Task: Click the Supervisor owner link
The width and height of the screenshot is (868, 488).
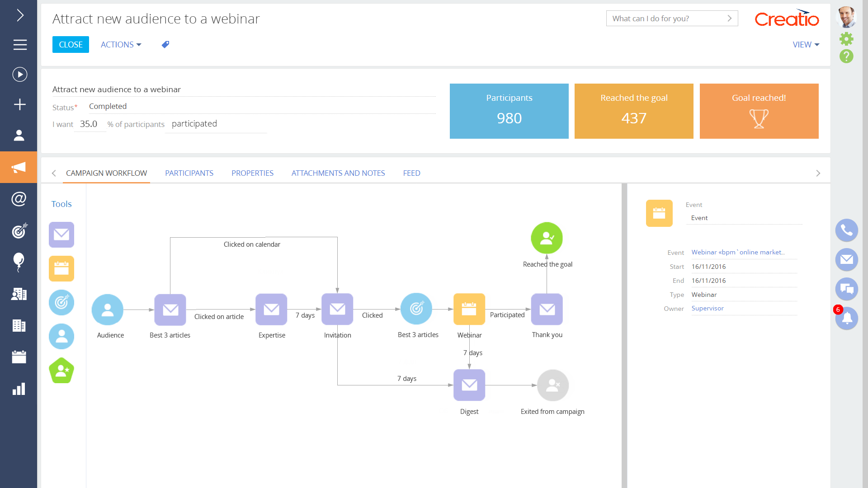Action: click(x=707, y=308)
